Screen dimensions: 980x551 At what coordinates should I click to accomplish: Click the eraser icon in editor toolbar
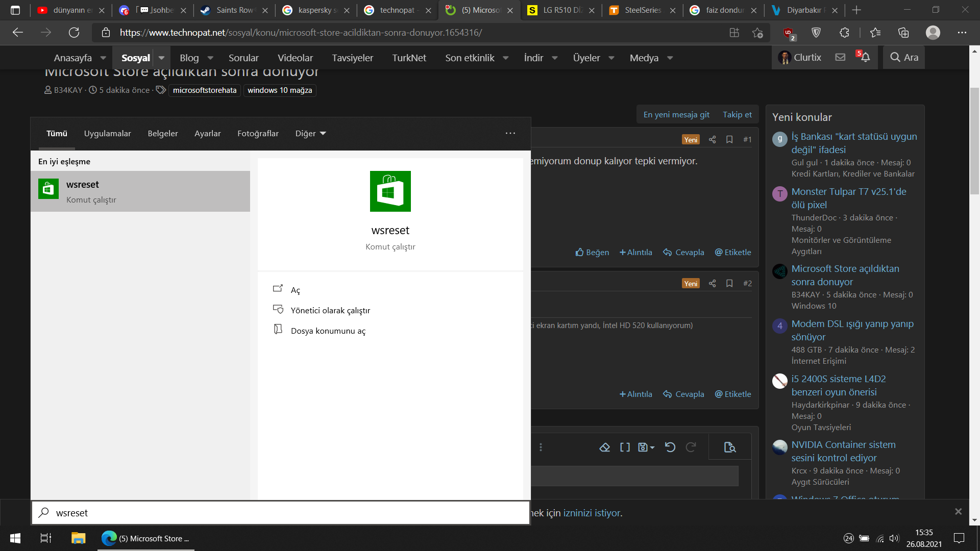[604, 447]
